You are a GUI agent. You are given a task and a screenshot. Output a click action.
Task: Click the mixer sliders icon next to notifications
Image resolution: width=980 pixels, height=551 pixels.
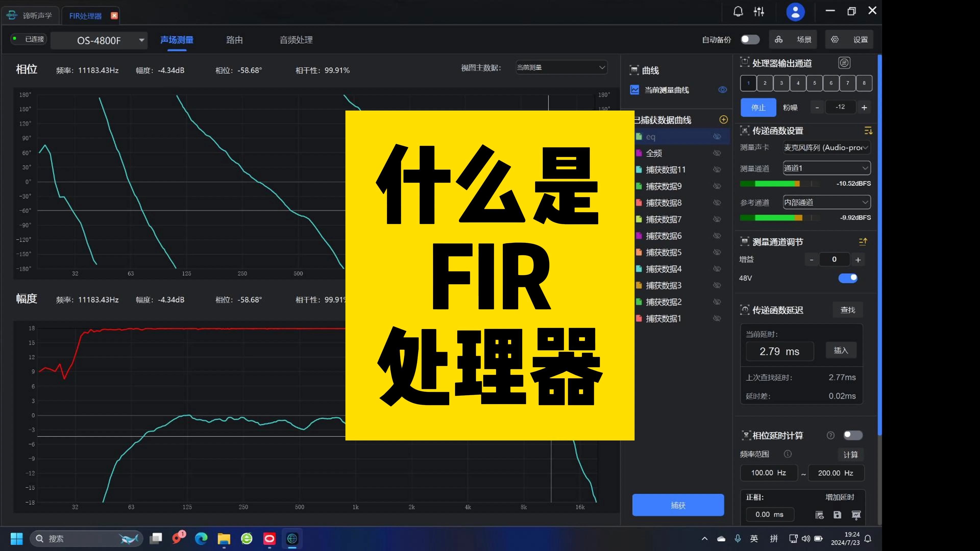point(759,11)
